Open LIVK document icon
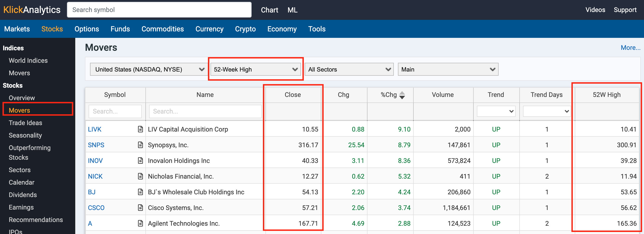 (x=140, y=129)
